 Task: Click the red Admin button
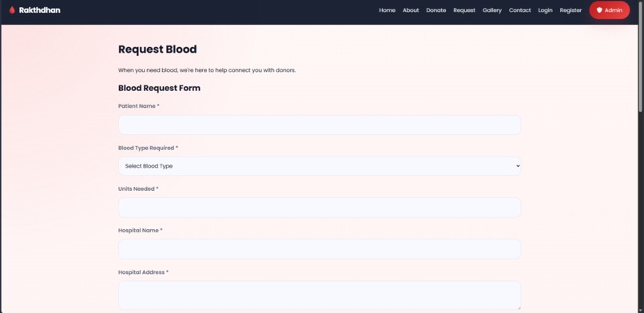click(x=609, y=10)
